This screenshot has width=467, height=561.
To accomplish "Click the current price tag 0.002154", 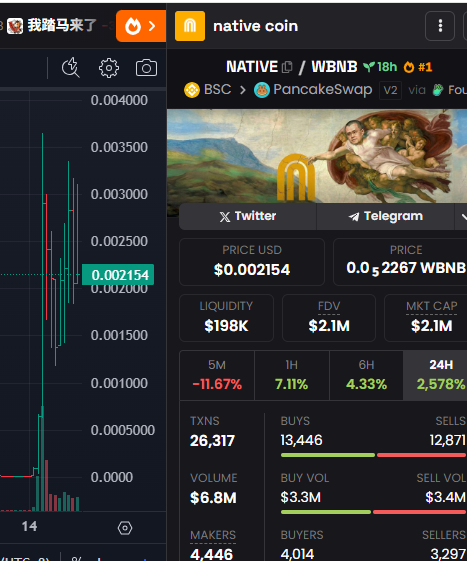I will pos(118,275).
